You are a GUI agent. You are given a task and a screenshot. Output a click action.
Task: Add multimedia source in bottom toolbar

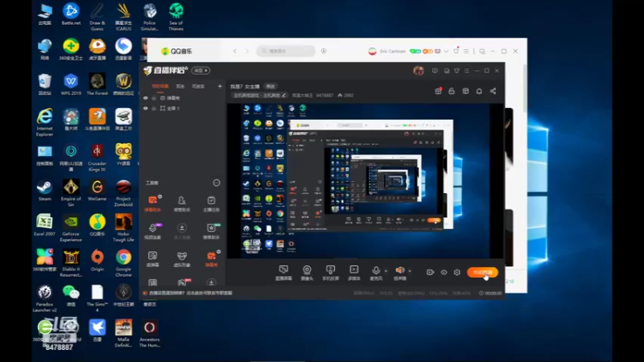tap(353, 273)
